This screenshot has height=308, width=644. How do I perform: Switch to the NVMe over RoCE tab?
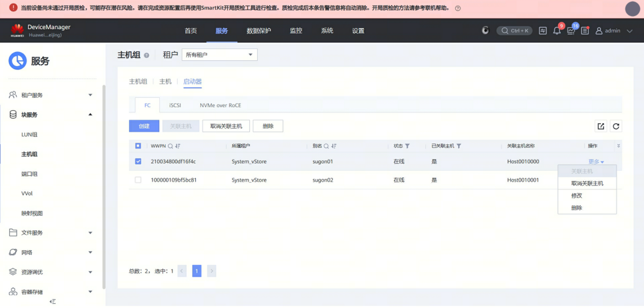pyautogui.click(x=220, y=105)
